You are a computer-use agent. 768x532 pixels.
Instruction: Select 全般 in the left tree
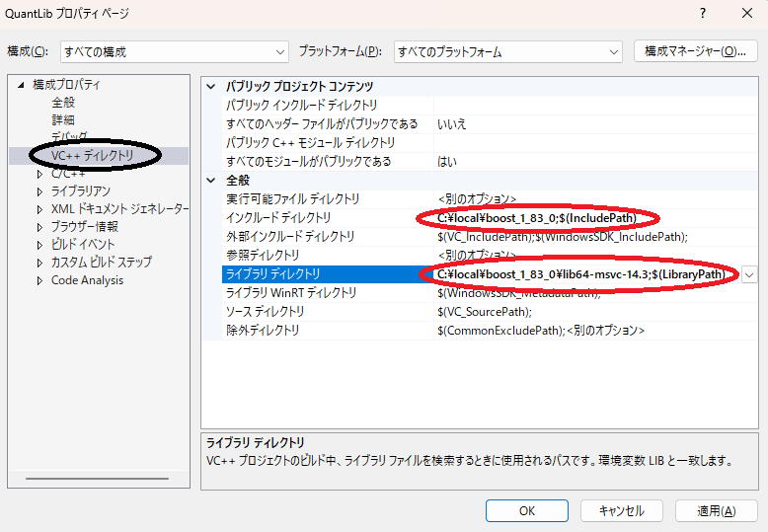tap(63, 103)
